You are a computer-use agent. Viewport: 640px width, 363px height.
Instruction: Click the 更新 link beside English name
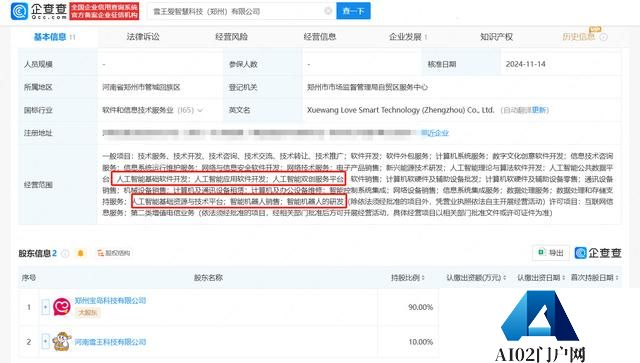point(539,110)
